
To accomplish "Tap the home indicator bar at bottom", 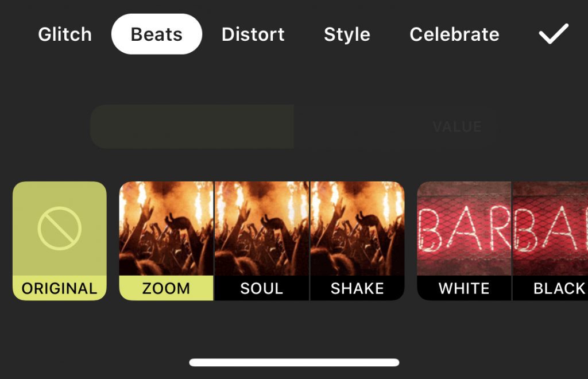I will pyautogui.click(x=294, y=362).
